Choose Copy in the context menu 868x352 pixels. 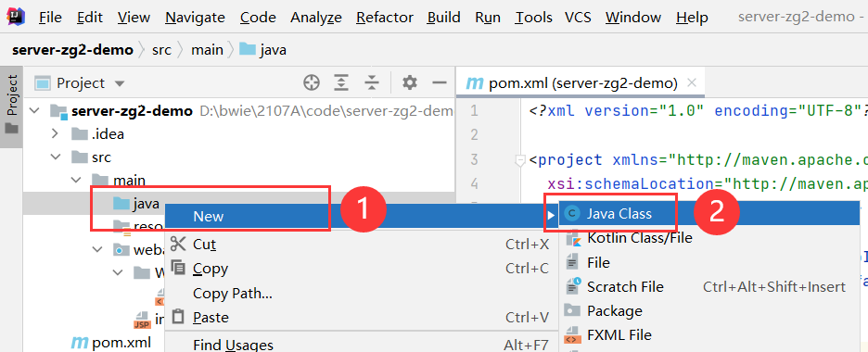point(362,269)
